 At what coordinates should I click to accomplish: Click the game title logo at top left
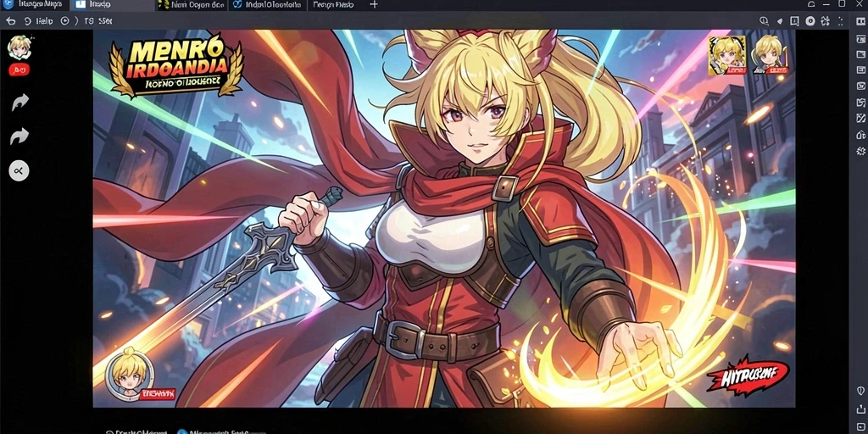pyautogui.click(x=176, y=66)
